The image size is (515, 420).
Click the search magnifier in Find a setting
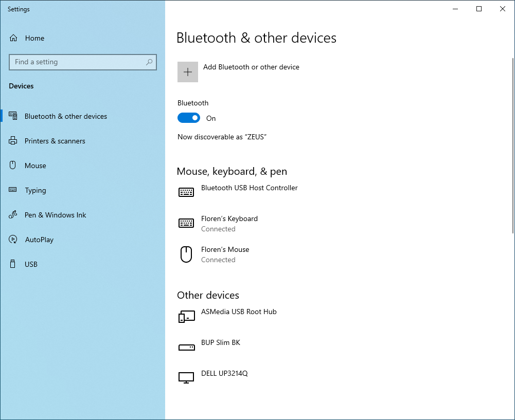click(x=149, y=62)
